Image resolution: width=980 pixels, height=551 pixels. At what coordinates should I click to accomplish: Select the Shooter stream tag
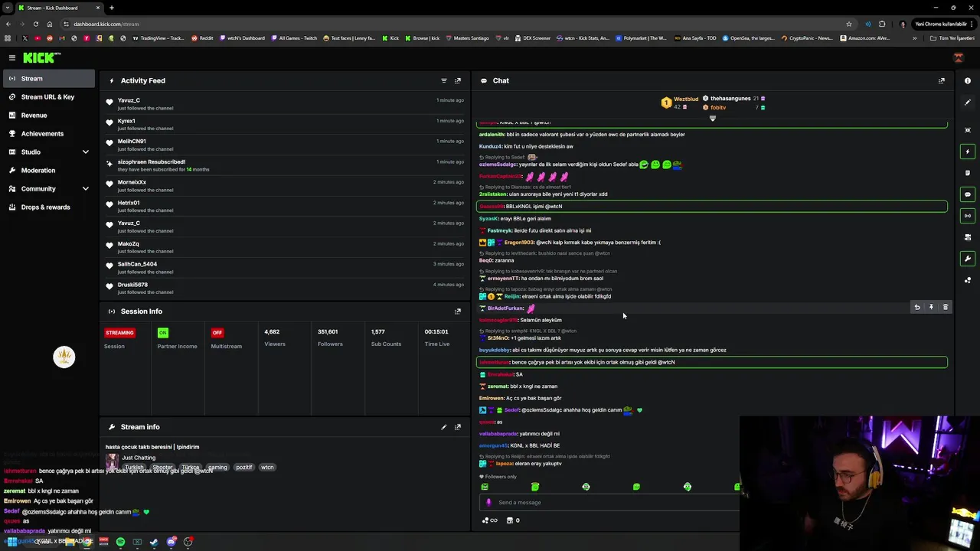click(x=162, y=468)
